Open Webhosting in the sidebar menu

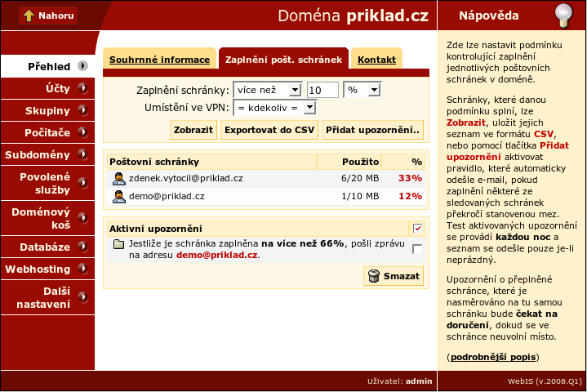[47, 269]
